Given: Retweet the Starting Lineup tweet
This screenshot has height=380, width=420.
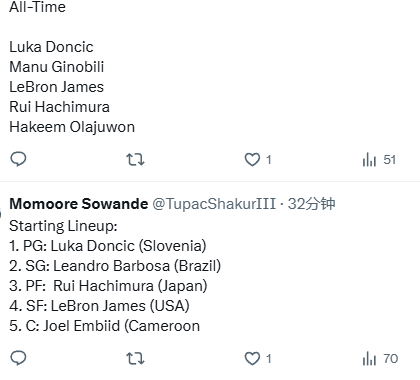Looking at the screenshot, I should [x=135, y=359].
